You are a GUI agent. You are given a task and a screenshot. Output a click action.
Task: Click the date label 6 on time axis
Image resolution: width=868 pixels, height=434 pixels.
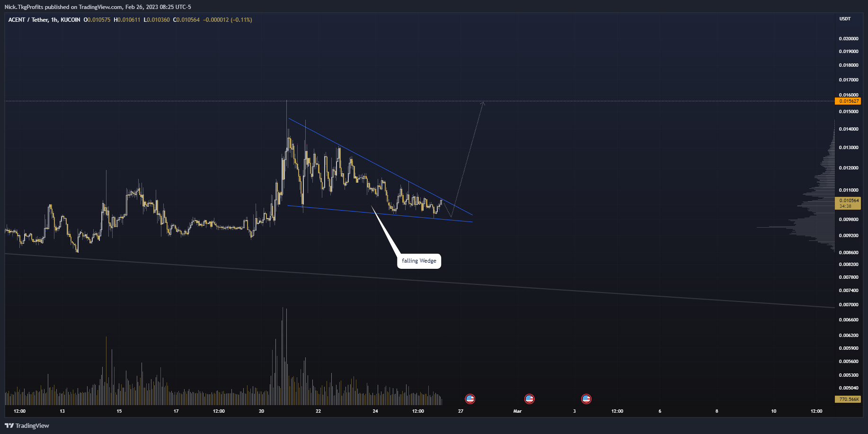[660, 411]
